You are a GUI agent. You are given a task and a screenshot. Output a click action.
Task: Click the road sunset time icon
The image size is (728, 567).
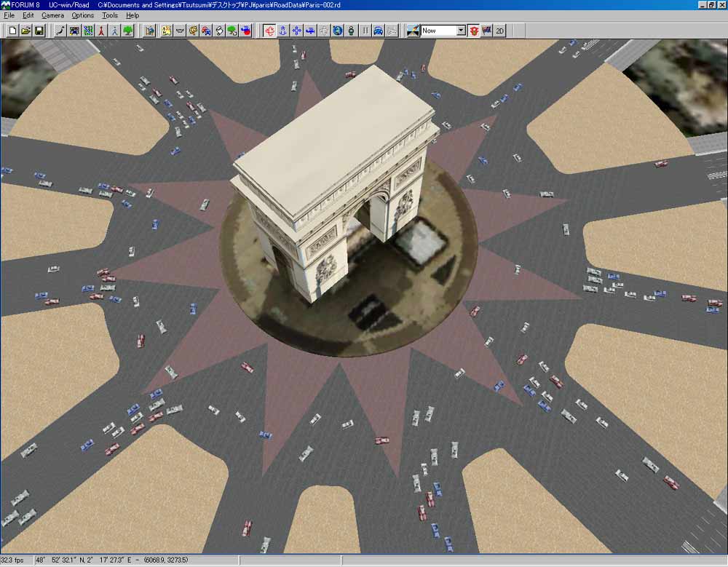coord(413,31)
